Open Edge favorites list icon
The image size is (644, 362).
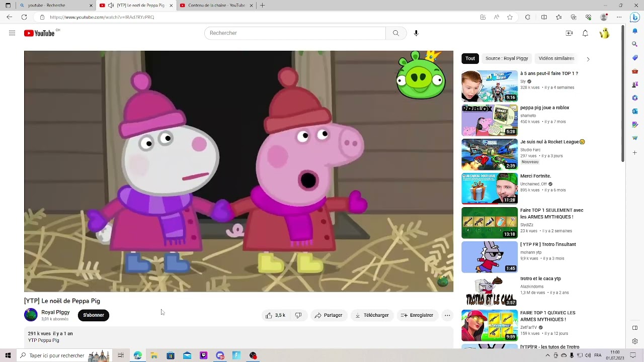click(x=559, y=17)
